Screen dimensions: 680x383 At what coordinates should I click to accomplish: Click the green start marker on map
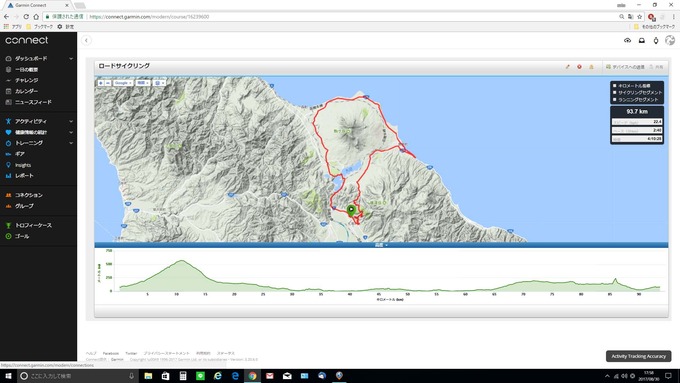point(351,210)
